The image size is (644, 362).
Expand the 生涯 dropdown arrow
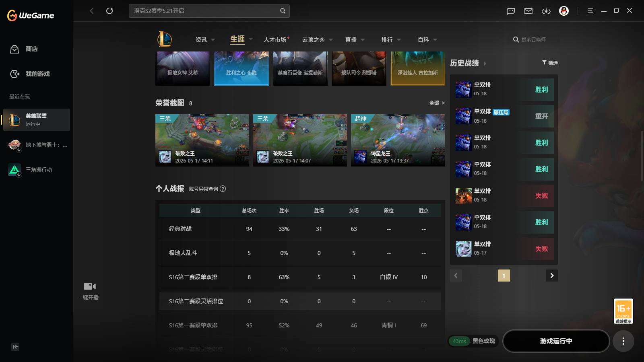[x=251, y=39]
